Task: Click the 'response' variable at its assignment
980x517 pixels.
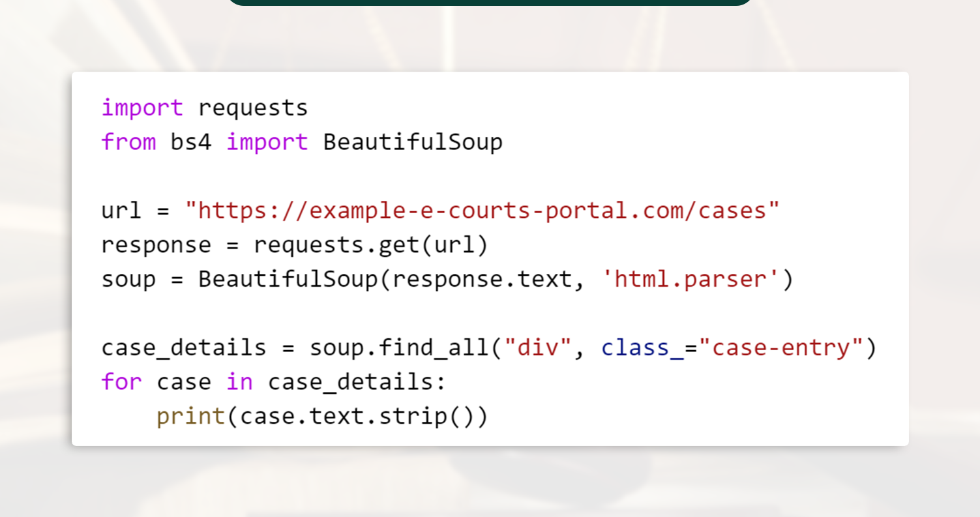Action: (x=156, y=245)
